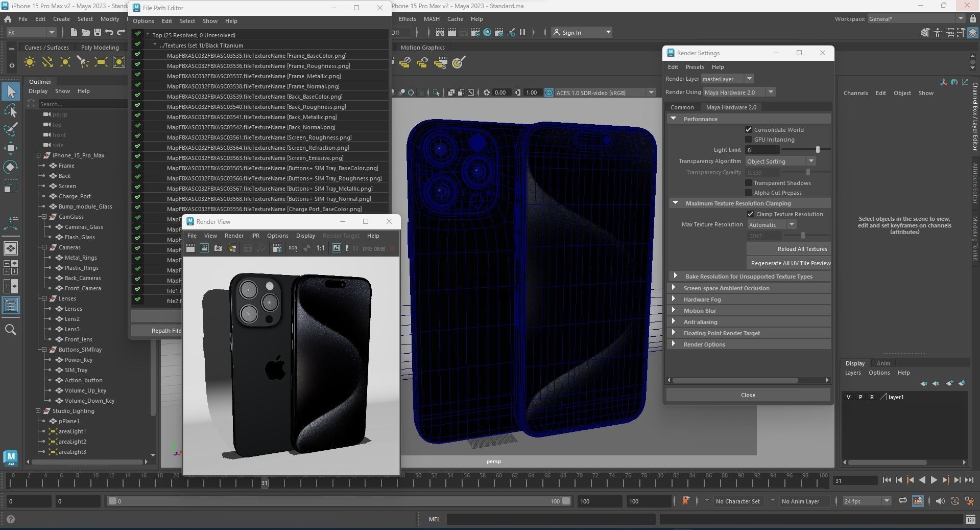The width and height of the screenshot is (980, 530).
Task: Click the playback range slider bar
Action: pyautogui.click(x=340, y=501)
